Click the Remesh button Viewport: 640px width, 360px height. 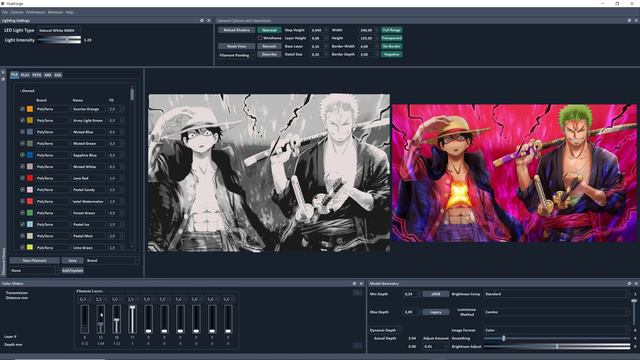click(x=269, y=46)
